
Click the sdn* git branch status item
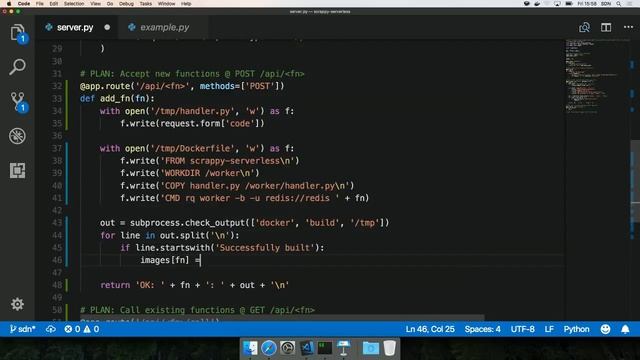click(22, 329)
